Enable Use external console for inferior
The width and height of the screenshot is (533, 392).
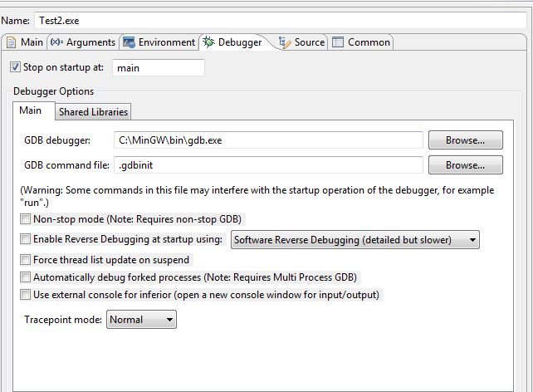(25, 295)
